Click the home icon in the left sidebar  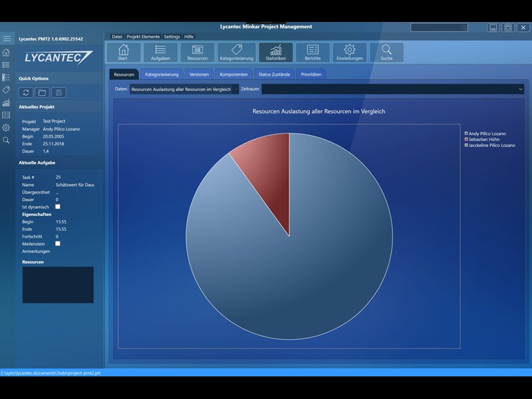click(x=6, y=53)
